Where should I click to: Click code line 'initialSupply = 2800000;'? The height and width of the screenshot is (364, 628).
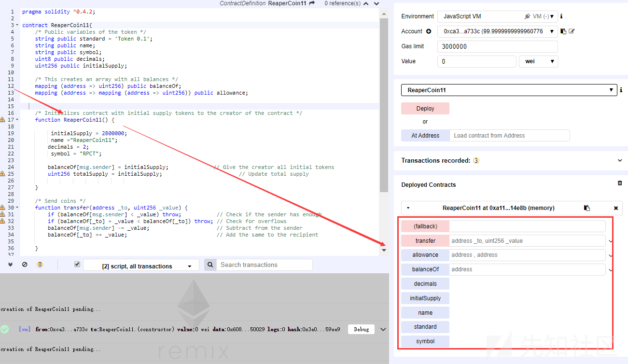click(89, 133)
